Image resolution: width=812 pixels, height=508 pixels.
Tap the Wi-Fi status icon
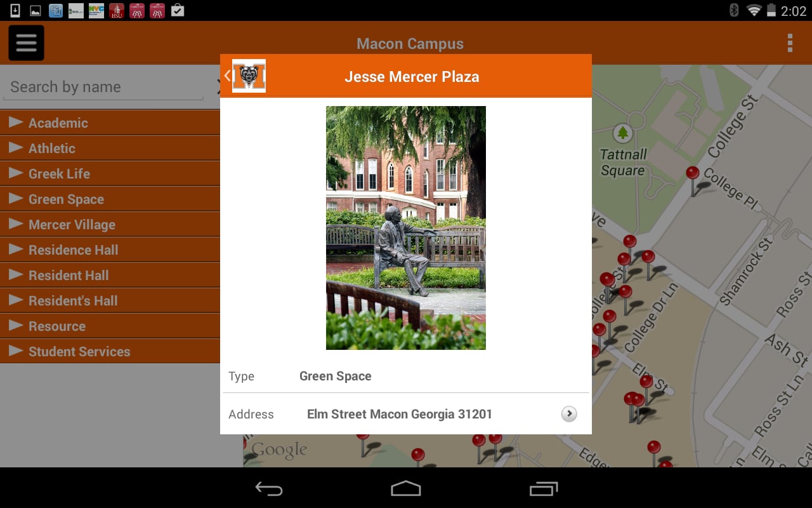pyautogui.click(x=754, y=10)
